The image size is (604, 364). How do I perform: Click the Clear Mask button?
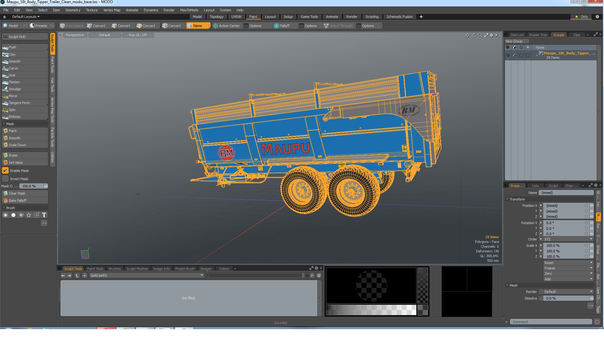25,193
